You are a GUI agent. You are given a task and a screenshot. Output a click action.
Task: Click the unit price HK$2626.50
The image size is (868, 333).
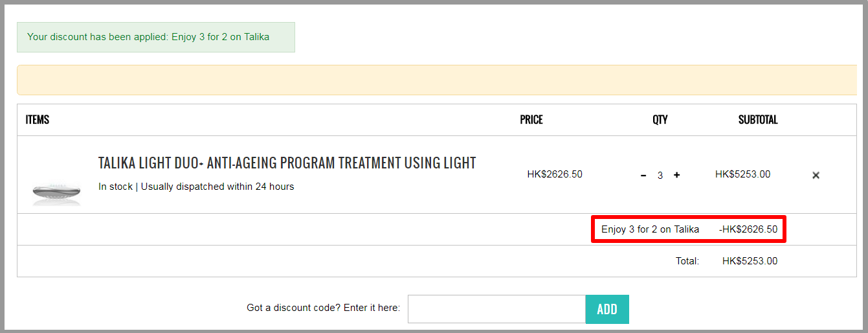[555, 174]
